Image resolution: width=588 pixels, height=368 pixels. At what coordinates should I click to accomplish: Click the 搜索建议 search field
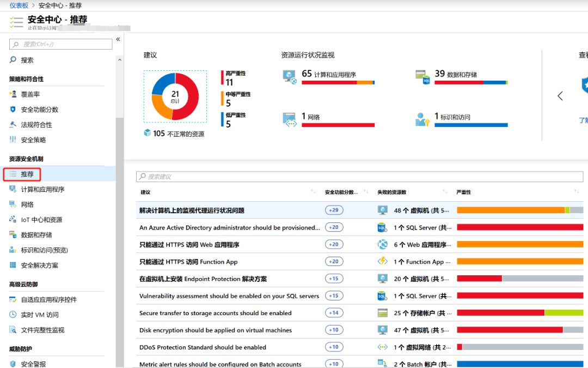pos(359,177)
